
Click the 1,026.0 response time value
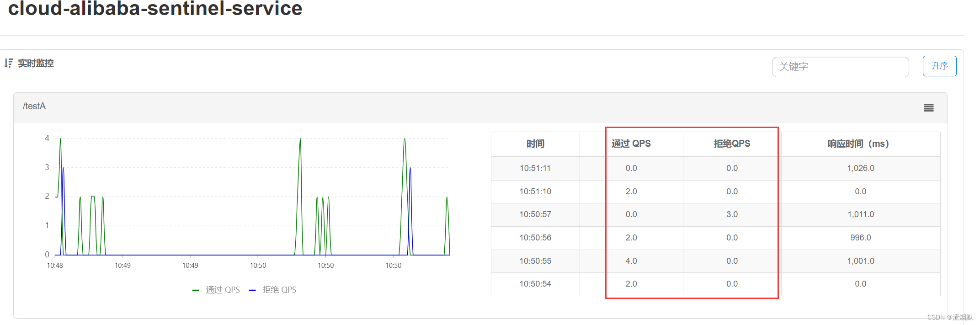[861, 168]
